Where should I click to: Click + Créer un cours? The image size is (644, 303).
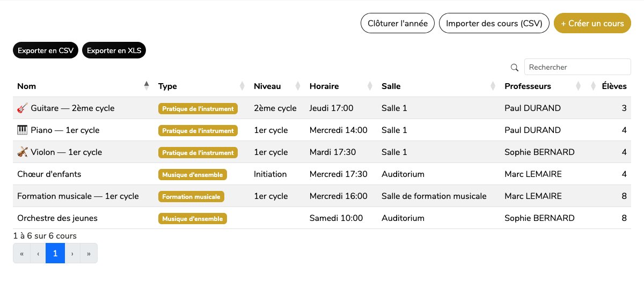pos(592,24)
